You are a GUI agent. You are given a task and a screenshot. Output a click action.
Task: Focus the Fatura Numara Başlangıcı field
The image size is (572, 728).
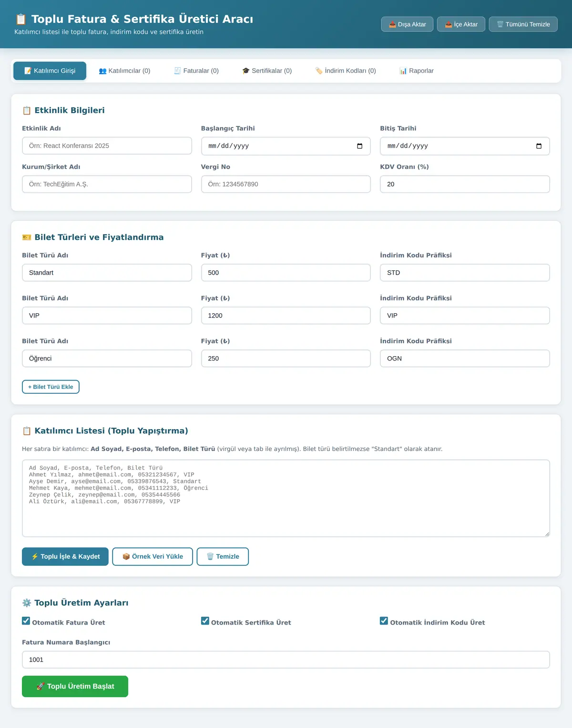coord(286,660)
